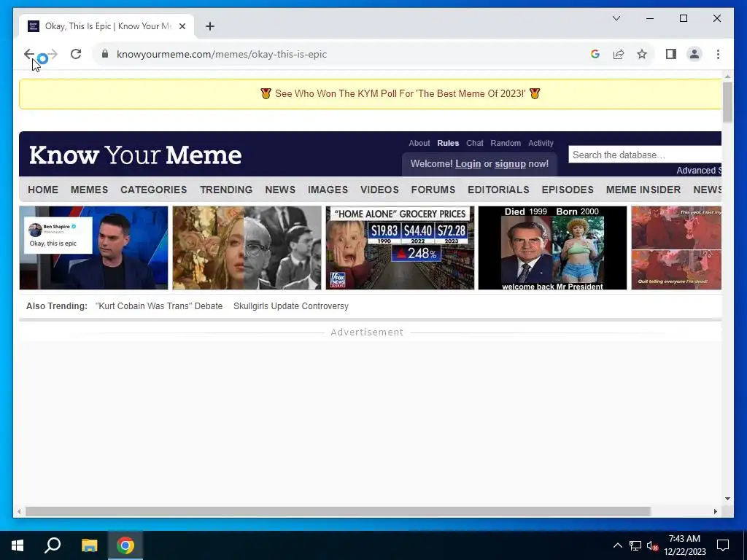
Task: Open the half-color half-grayscale woman thumbnail
Action: [247, 248]
